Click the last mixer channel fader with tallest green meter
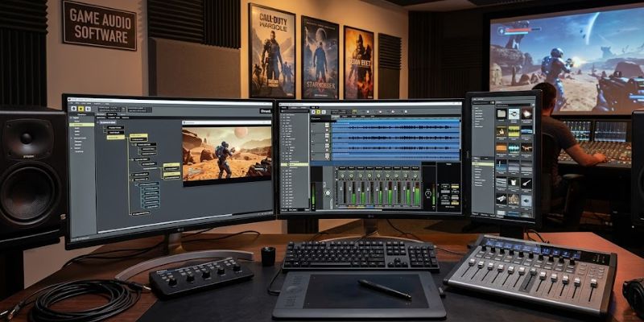 point(414,189)
